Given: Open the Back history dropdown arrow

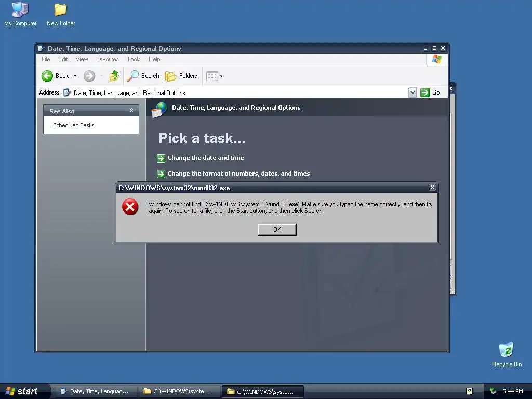Looking at the screenshot, I should coord(75,76).
